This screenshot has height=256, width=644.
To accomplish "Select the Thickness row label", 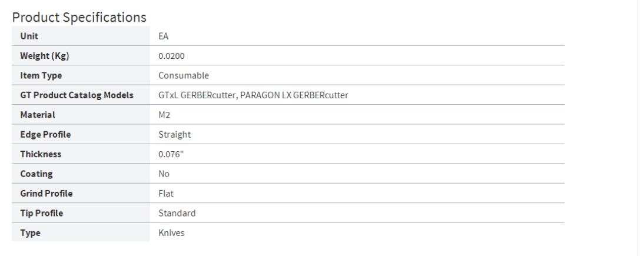I will tap(41, 154).
